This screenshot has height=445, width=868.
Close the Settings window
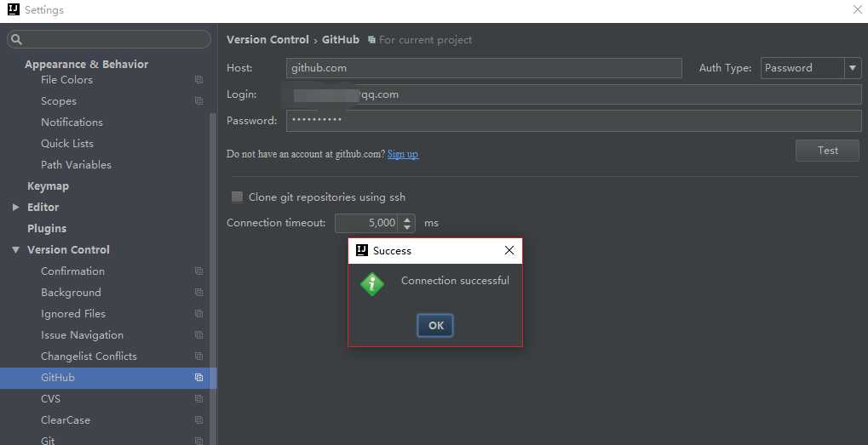coord(857,9)
